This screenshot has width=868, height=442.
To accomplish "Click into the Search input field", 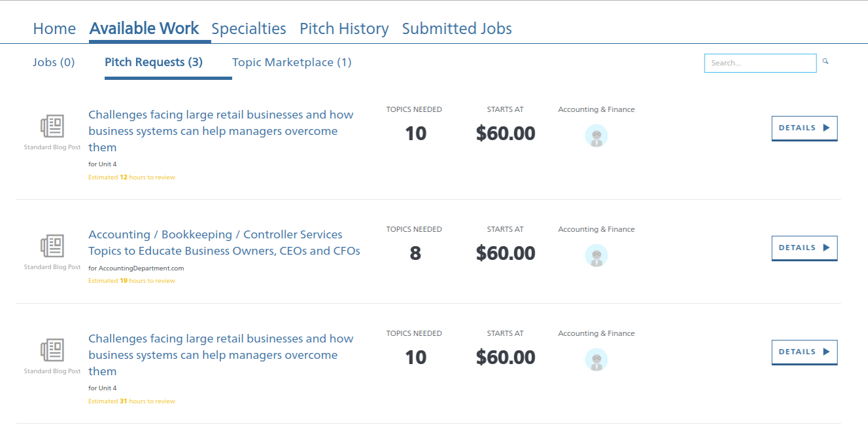I will click(x=760, y=63).
